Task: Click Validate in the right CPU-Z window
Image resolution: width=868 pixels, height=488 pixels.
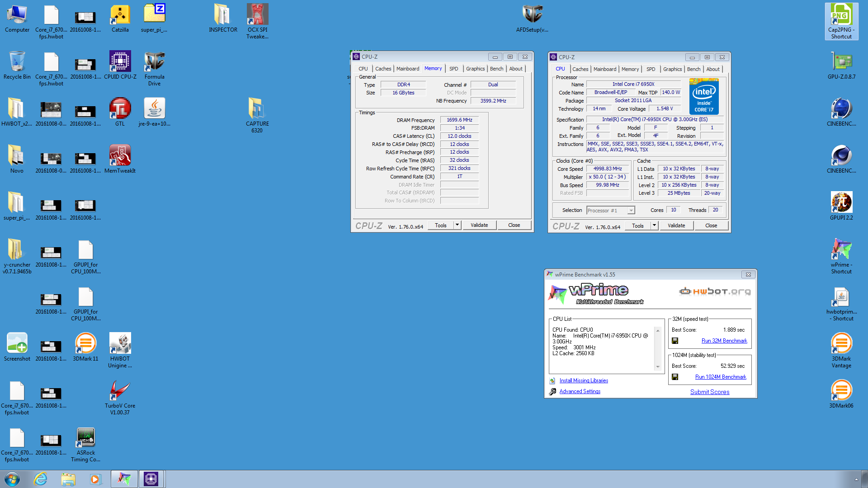Action: point(676,225)
